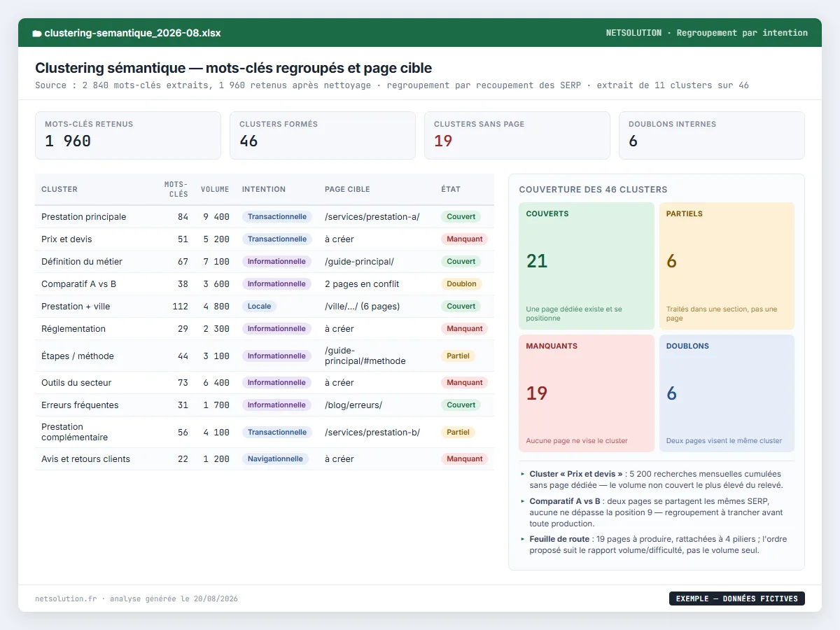Open the /guide-principal/ target page
840x630 pixels.
coord(359,262)
